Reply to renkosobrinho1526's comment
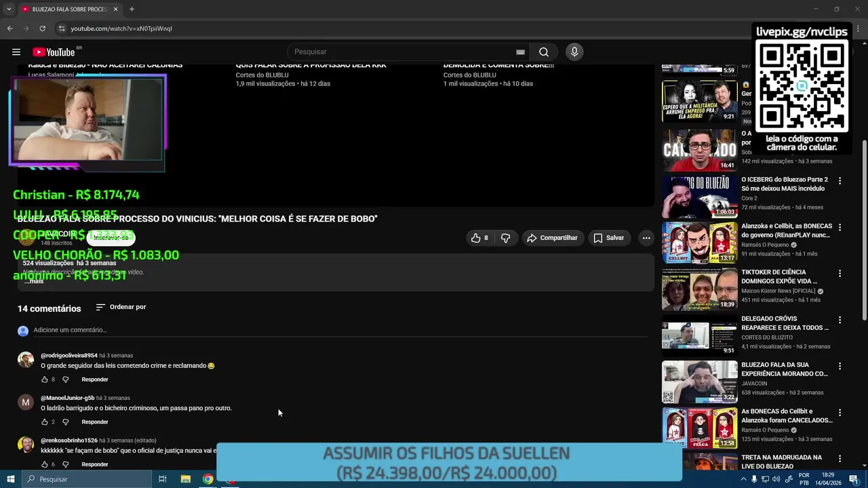Image resolution: width=868 pixels, height=488 pixels. (x=95, y=464)
